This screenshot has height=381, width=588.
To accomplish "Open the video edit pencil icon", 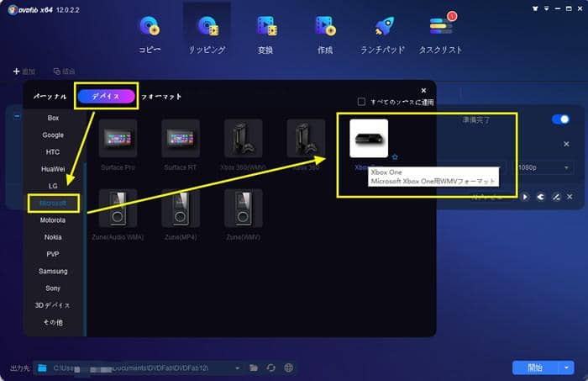I will click(x=556, y=197).
